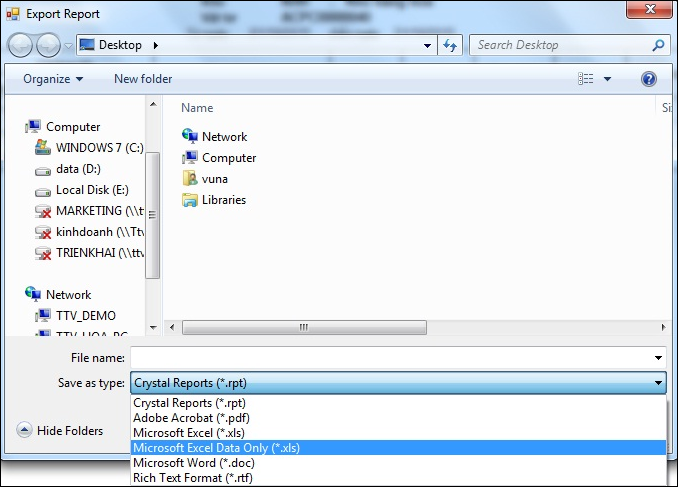Open the view options dropdown arrow
678x487 pixels.
click(607, 79)
